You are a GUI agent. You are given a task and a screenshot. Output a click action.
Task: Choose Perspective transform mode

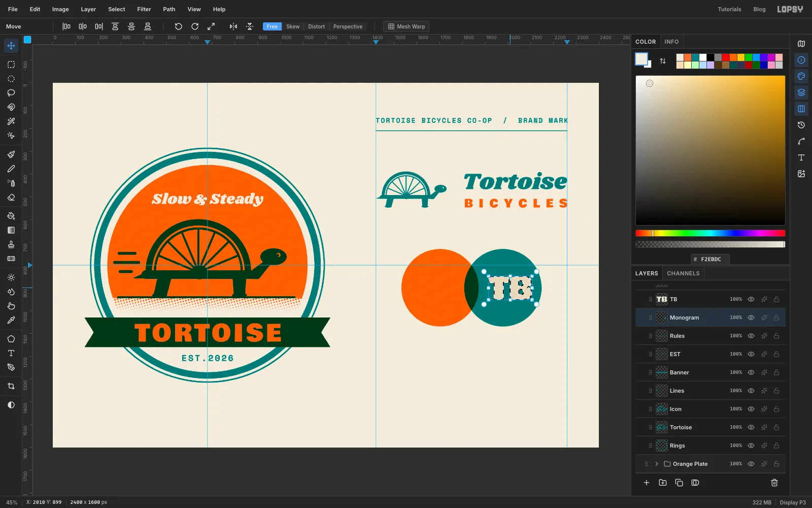pos(348,26)
